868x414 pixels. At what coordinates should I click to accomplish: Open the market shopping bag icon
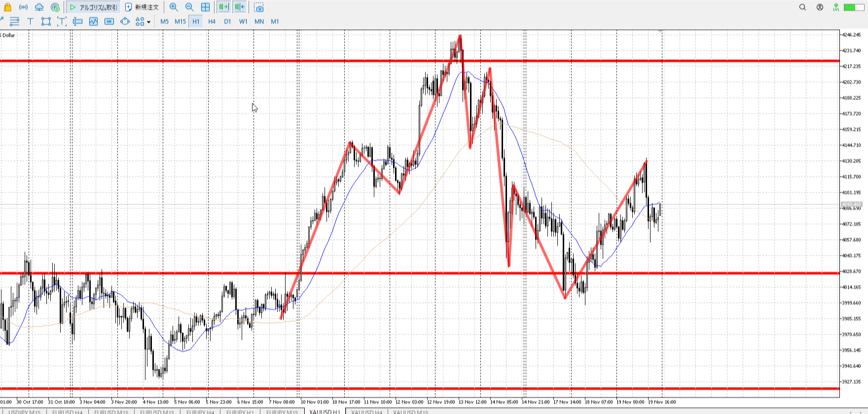coord(7,7)
